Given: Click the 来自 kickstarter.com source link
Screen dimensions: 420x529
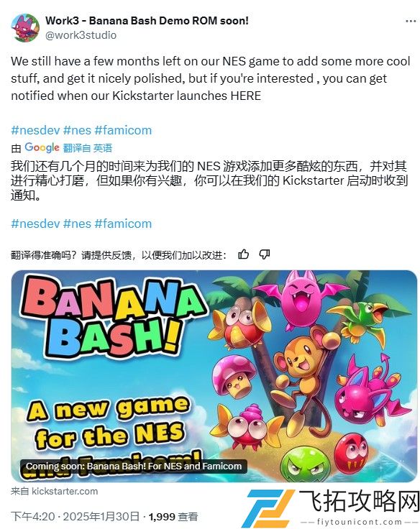Looking at the screenshot, I should 55,491.
